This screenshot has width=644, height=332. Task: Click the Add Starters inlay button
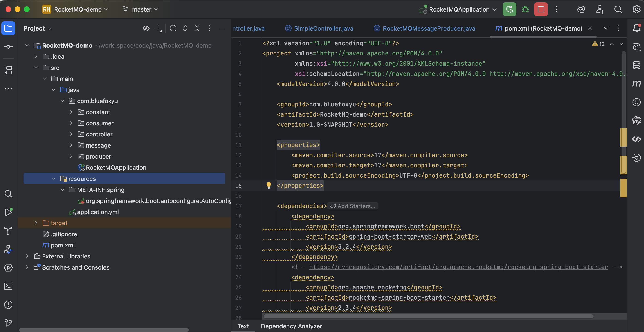click(353, 206)
